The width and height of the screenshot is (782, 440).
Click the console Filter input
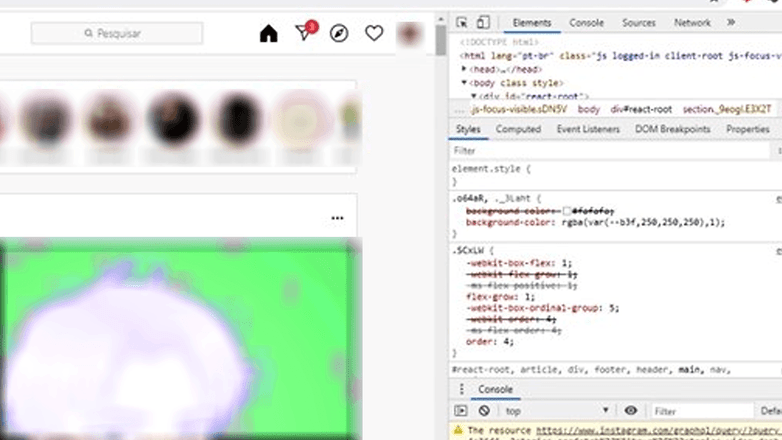tap(702, 411)
